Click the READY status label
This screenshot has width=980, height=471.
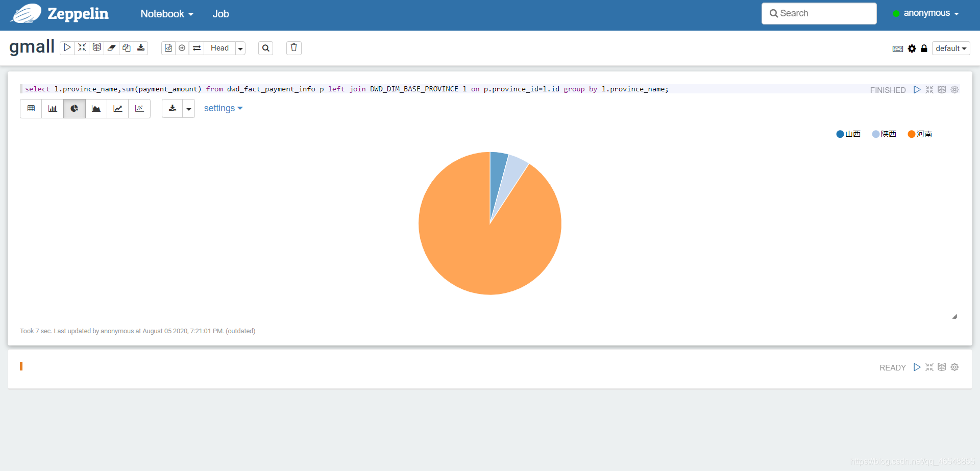coord(892,368)
